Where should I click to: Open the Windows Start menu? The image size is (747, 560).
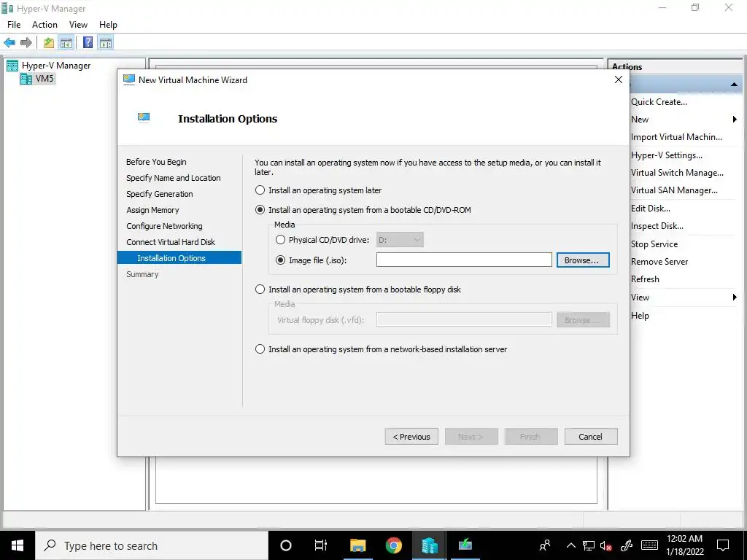18,545
